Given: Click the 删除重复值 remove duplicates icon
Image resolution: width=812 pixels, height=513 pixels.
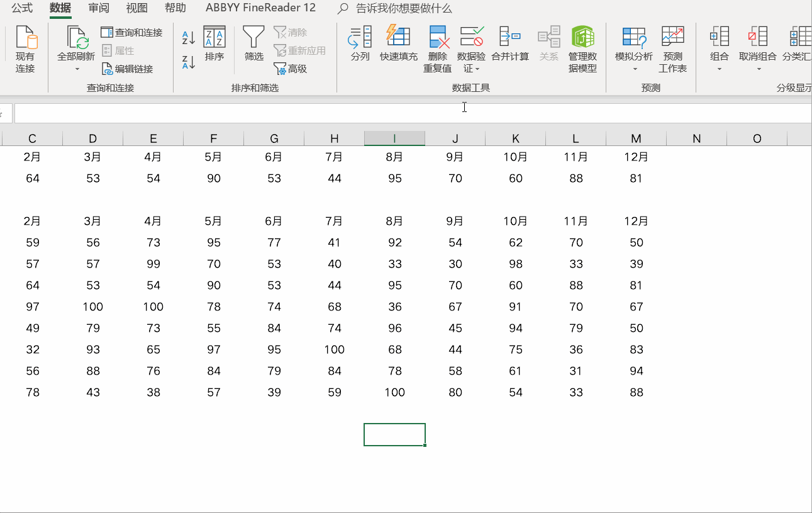Looking at the screenshot, I should point(438,38).
